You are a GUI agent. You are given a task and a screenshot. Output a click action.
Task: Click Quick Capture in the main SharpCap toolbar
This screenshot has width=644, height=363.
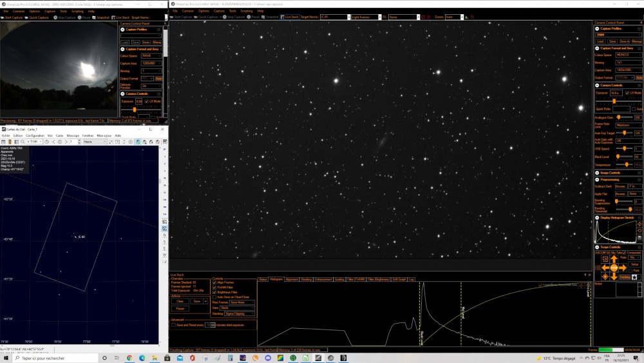pyautogui.click(x=206, y=17)
